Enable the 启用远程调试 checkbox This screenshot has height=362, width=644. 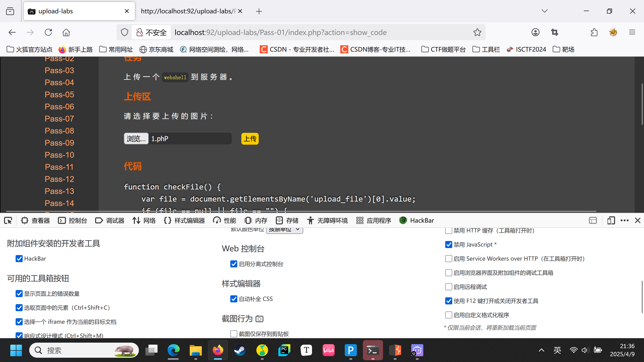point(448,287)
